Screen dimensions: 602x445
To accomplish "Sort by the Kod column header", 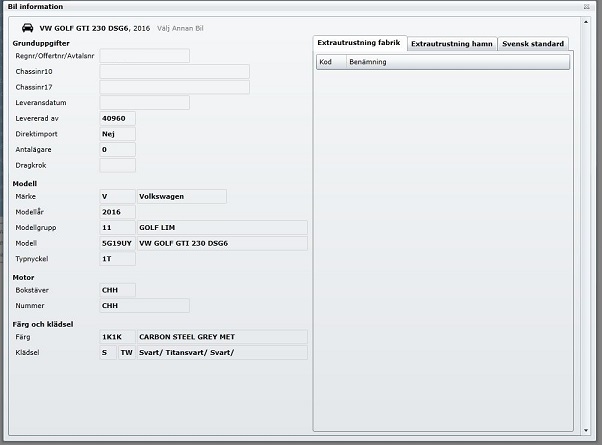I will click(329, 62).
